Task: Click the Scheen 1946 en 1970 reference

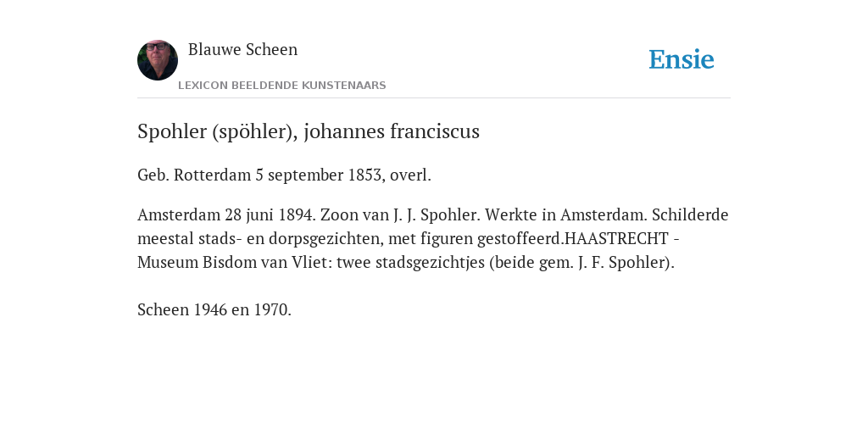Action: pyautogui.click(x=214, y=310)
